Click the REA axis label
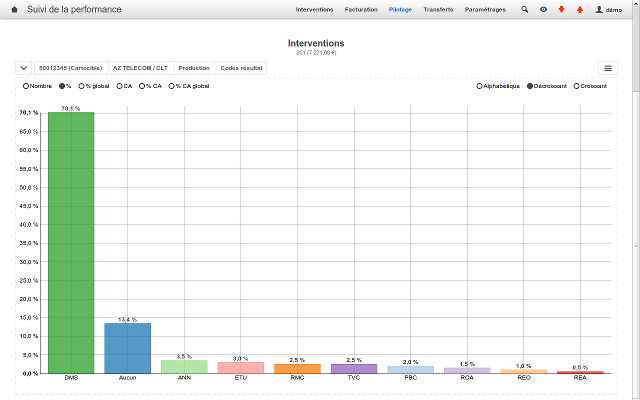640x400 pixels. pyautogui.click(x=580, y=378)
